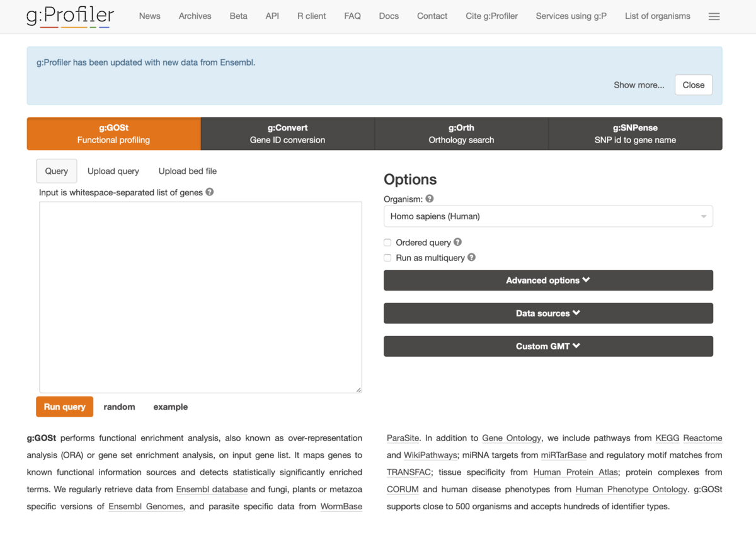Load the example query
The width and height of the screenshot is (756, 549).
tap(171, 407)
